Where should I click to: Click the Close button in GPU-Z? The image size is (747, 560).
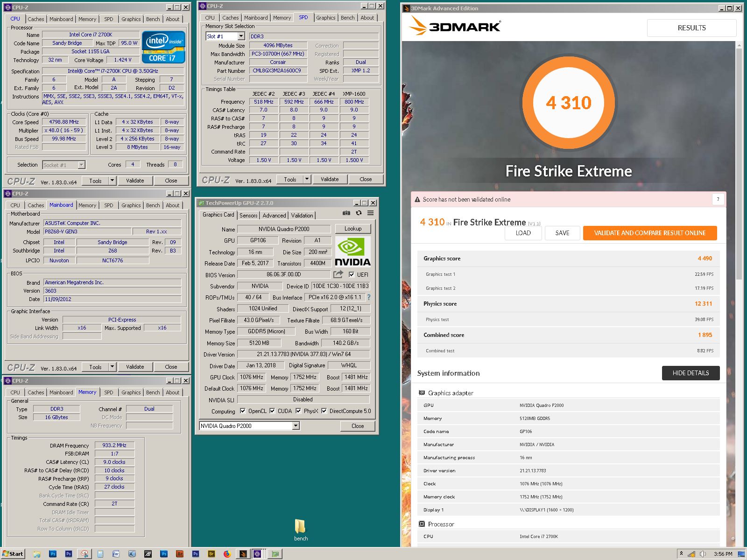(x=358, y=426)
